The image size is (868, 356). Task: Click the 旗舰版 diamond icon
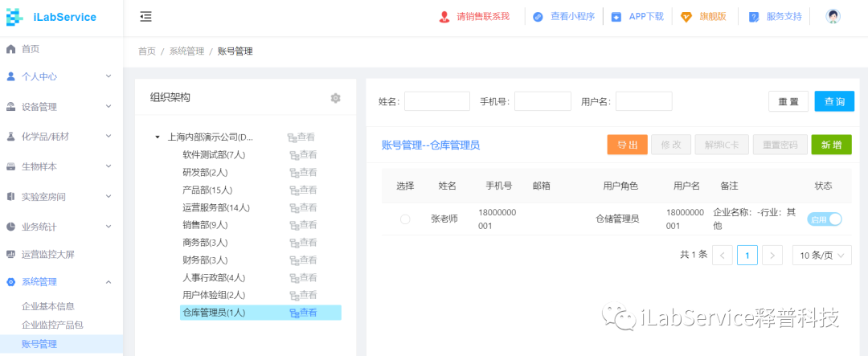coord(686,17)
